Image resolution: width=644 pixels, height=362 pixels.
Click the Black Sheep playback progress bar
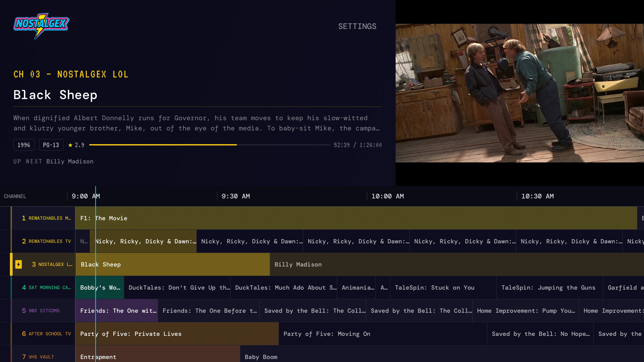[209, 145]
